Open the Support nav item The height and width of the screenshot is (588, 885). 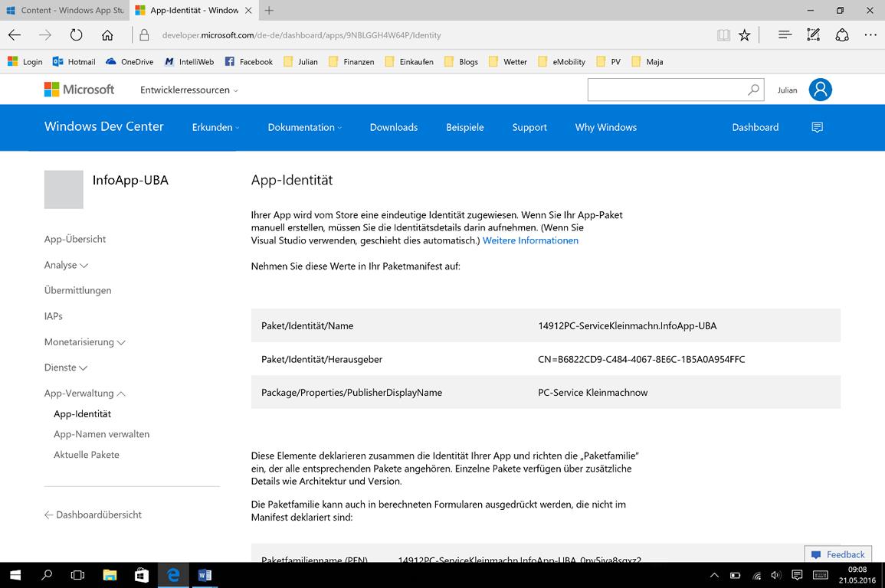(529, 127)
